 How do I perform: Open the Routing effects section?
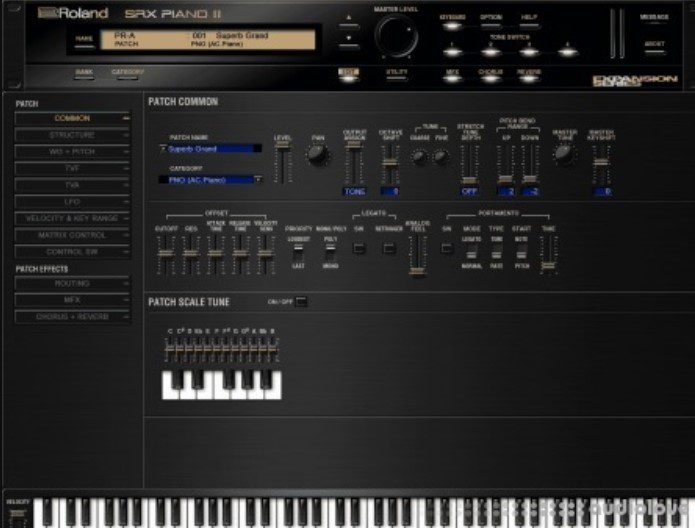tap(72, 283)
